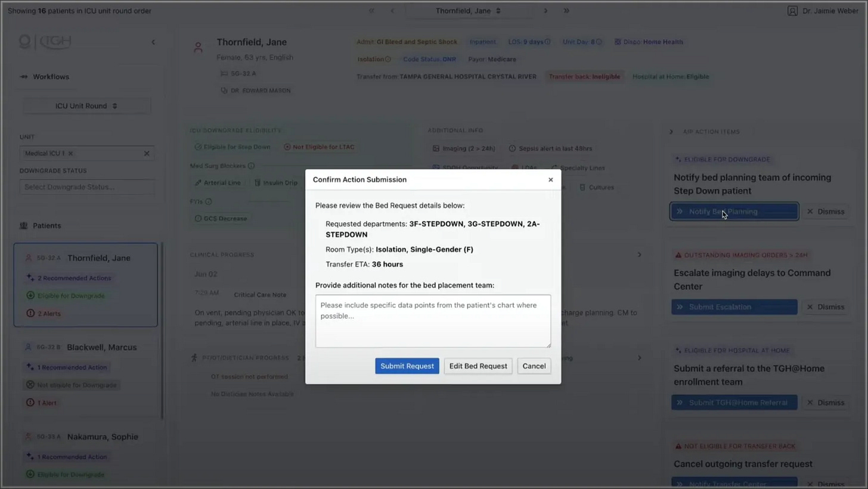Click the Submit Escalation button
868x489 pixels.
(x=734, y=307)
